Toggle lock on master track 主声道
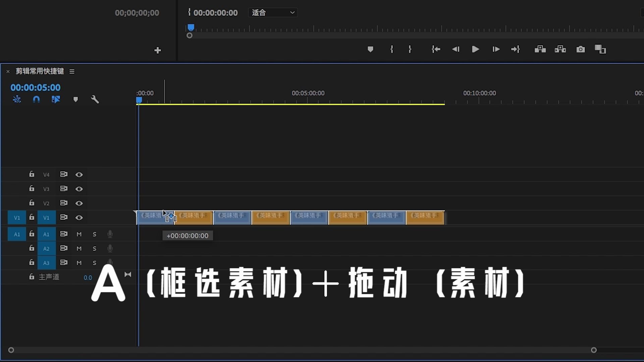 (x=32, y=277)
